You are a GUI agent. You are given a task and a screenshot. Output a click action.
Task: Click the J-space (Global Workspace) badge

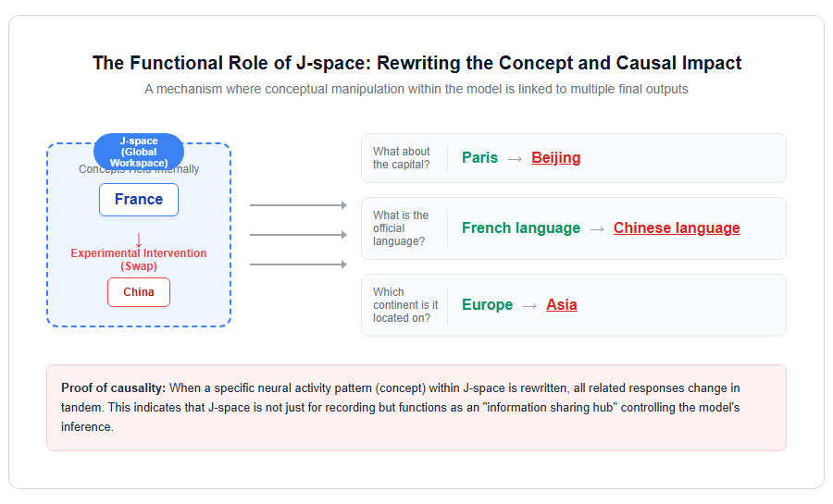[139, 152]
